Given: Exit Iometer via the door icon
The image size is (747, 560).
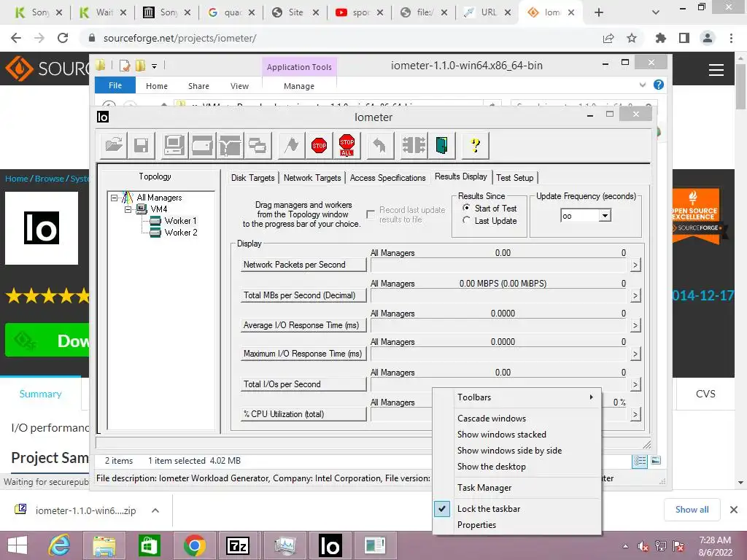Looking at the screenshot, I should pos(441,145).
